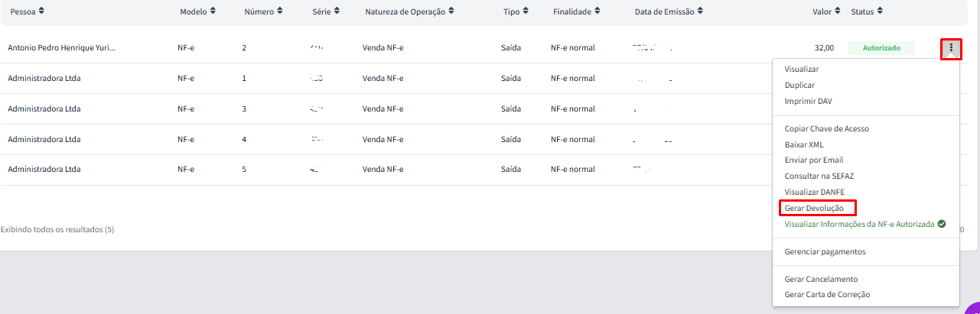Screen dimensions: 980x314
Task: Sort by Data de Emissão column
Action: click(x=669, y=11)
